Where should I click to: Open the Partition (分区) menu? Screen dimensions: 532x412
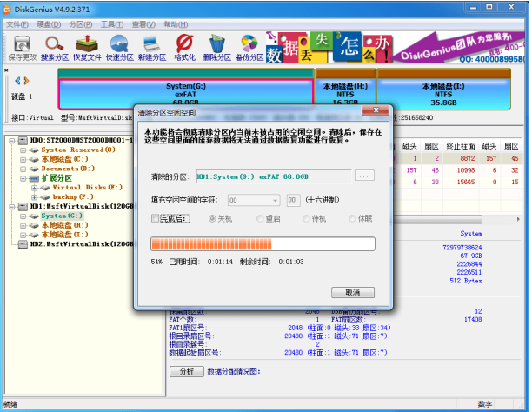click(81, 24)
